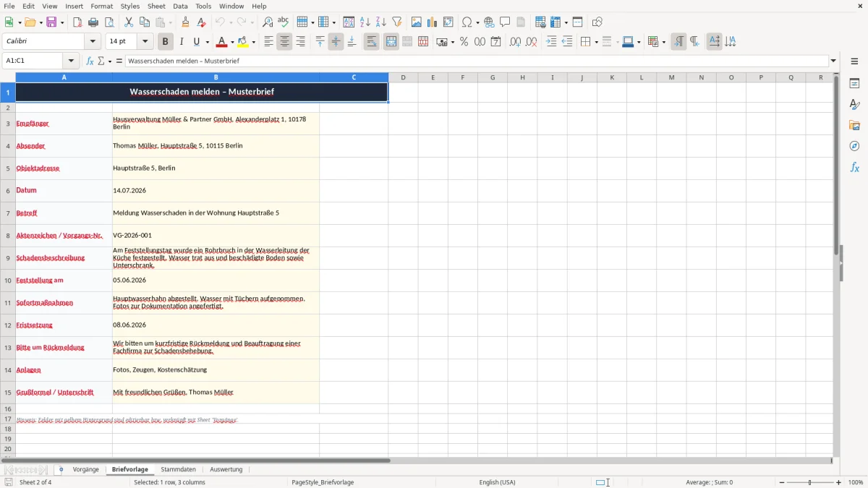Click zoom slider handle in status bar
Image resolution: width=868 pixels, height=488 pixels.
pos(810,482)
